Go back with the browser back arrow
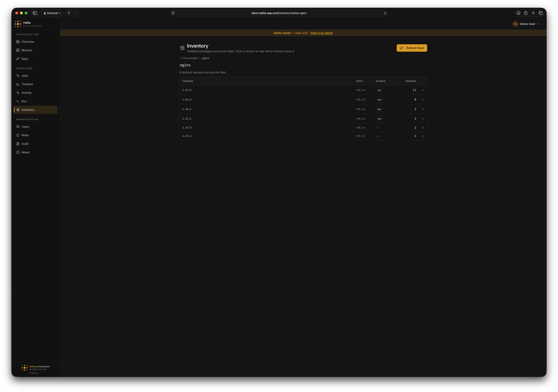 [x=69, y=13]
